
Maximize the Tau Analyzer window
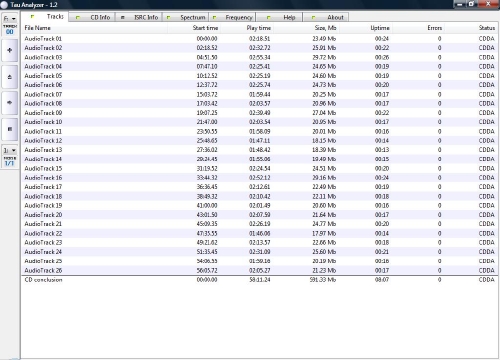click(472, 4)
